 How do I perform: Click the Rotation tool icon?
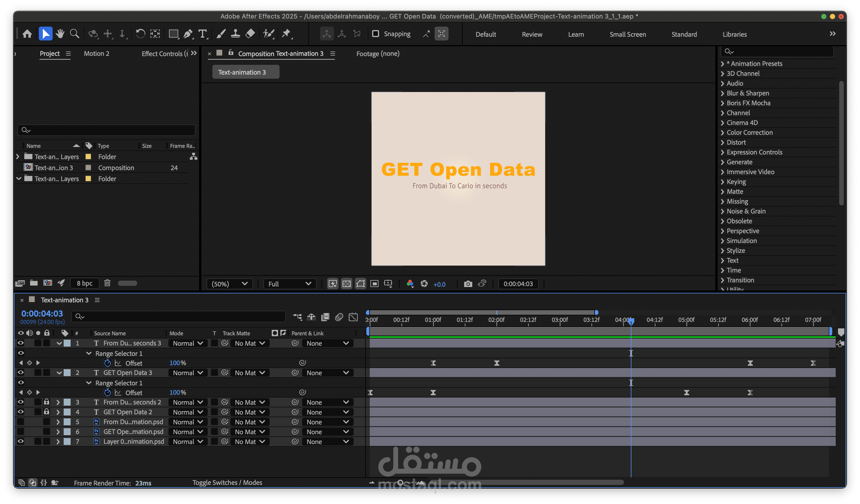[140, 34]
